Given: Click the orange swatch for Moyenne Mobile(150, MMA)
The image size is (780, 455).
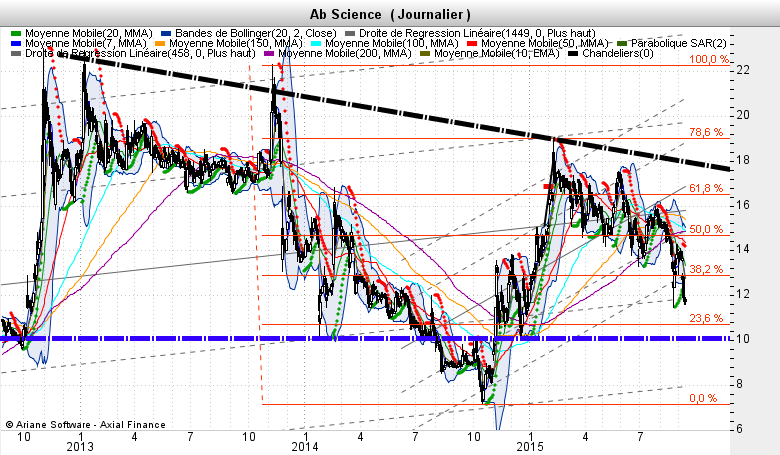Looking at the screenshot, I should pos(160,44).
